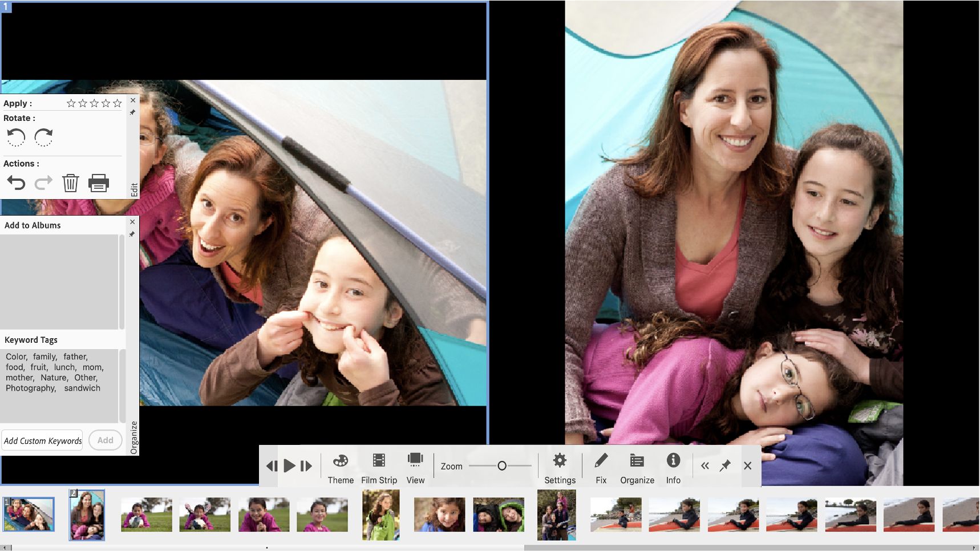Pin the Organize panel open

pos(132,234)
